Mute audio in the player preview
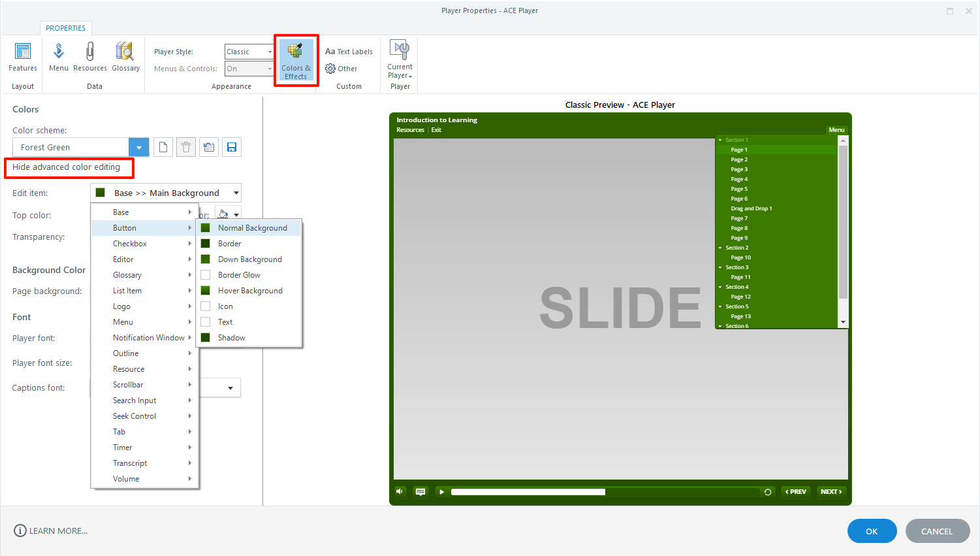 tap(400, 491)
